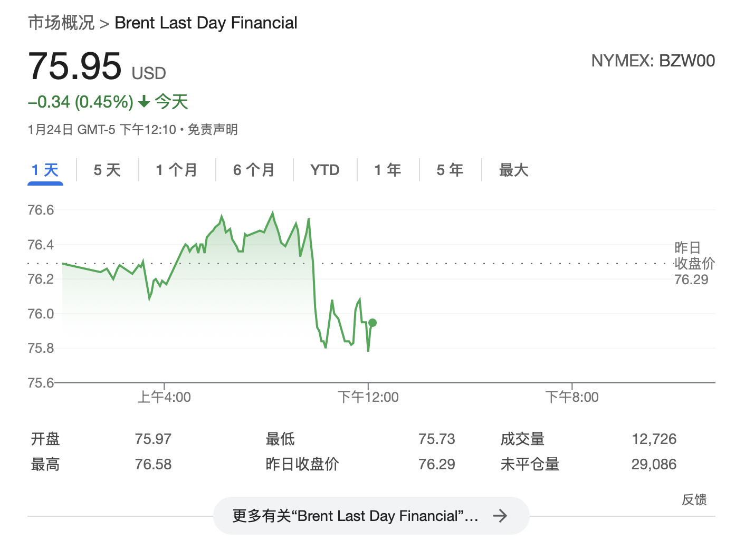Switch to the 1个月 time range tab

pyautogui.click(x=176, y=170)
